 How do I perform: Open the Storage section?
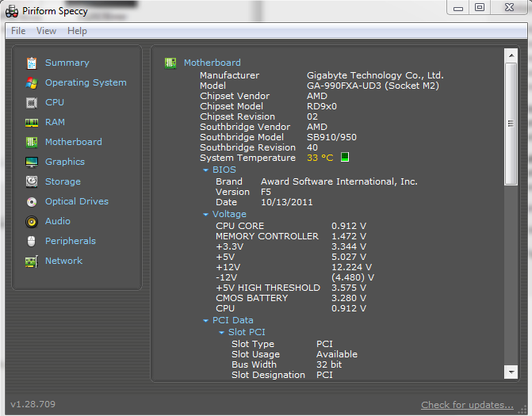point(63,181)
